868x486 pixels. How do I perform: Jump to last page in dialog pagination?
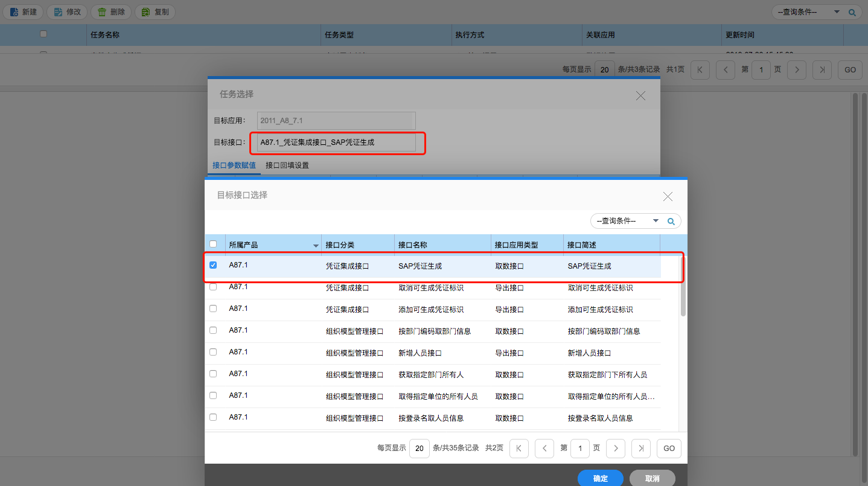(x=641, y=449)
